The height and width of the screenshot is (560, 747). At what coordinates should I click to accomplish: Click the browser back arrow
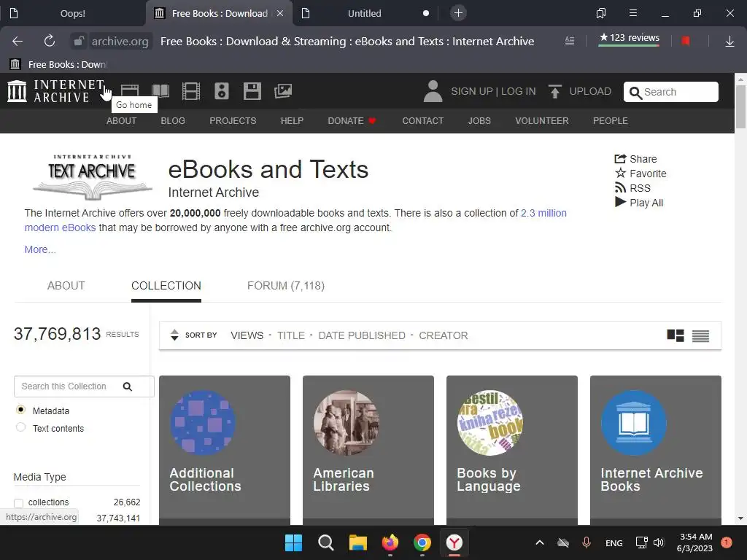[x=18, y=42]
